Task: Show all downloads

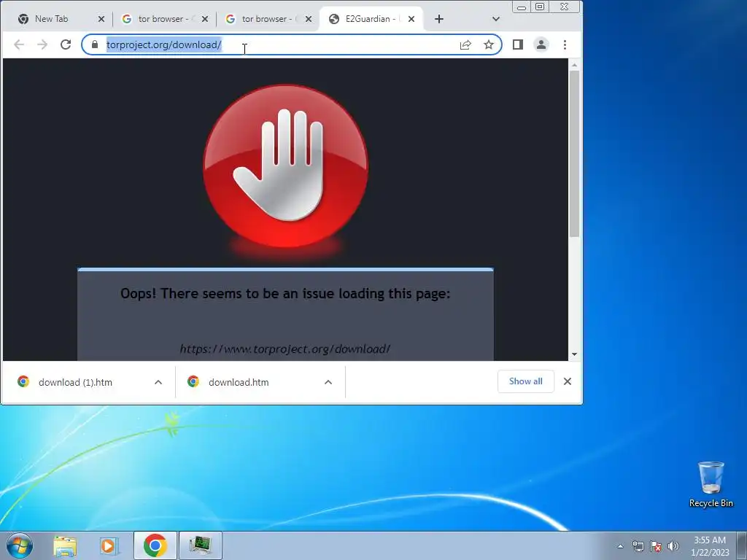Action: [x=525, y=381]
